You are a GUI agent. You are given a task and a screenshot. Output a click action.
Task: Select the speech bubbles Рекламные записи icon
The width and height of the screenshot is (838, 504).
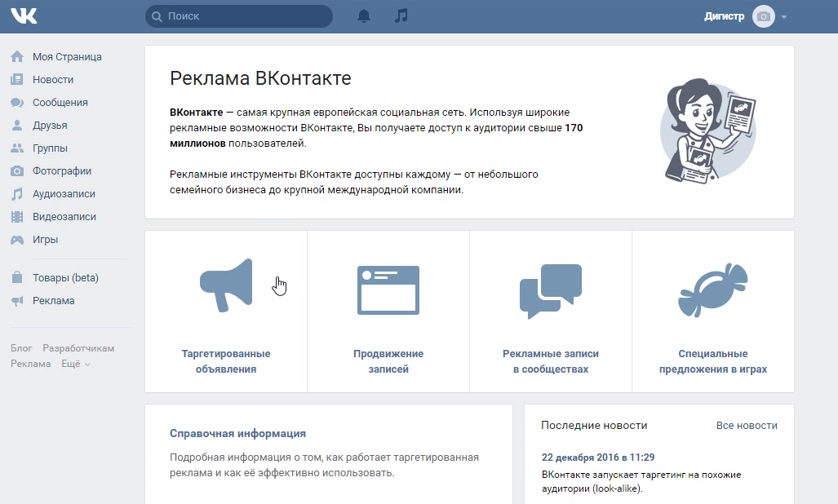(x=550, y=287)
